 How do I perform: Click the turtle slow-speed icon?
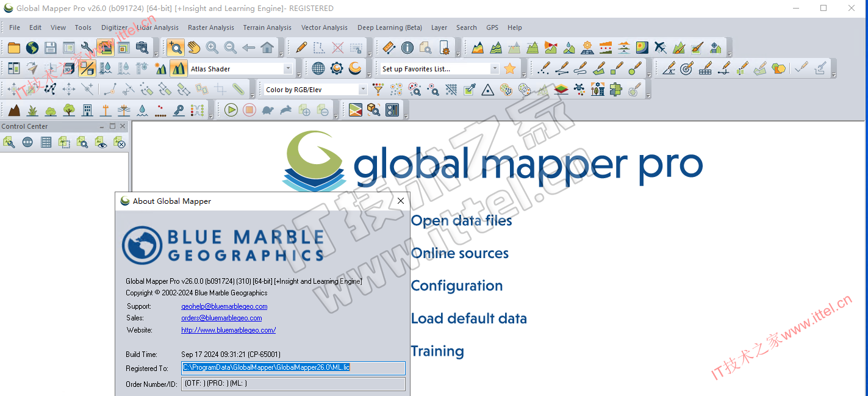267,110
